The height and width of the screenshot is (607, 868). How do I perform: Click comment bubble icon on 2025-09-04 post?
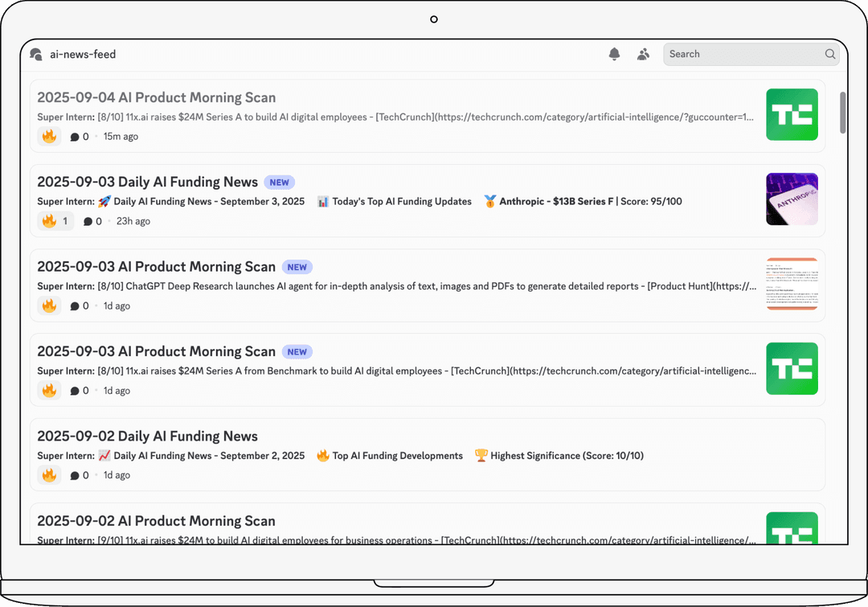click(x=75, y=137)
